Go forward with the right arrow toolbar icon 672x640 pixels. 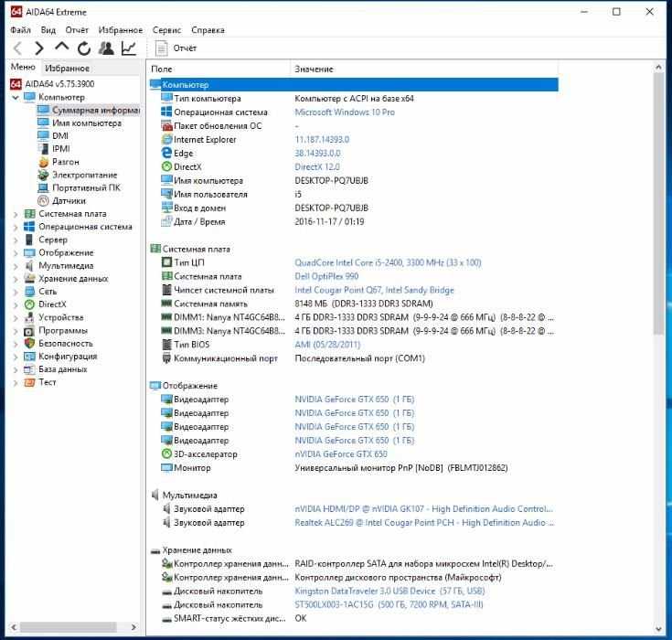point(39,48)
